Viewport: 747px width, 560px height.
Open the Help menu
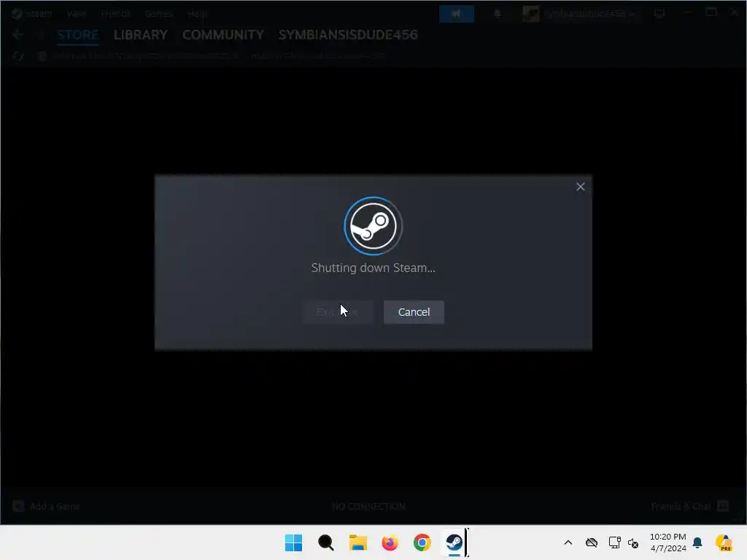[197, 13]
